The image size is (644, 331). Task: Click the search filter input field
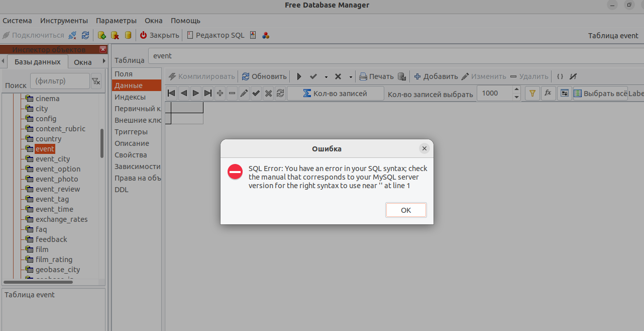[x=59, y=81]
